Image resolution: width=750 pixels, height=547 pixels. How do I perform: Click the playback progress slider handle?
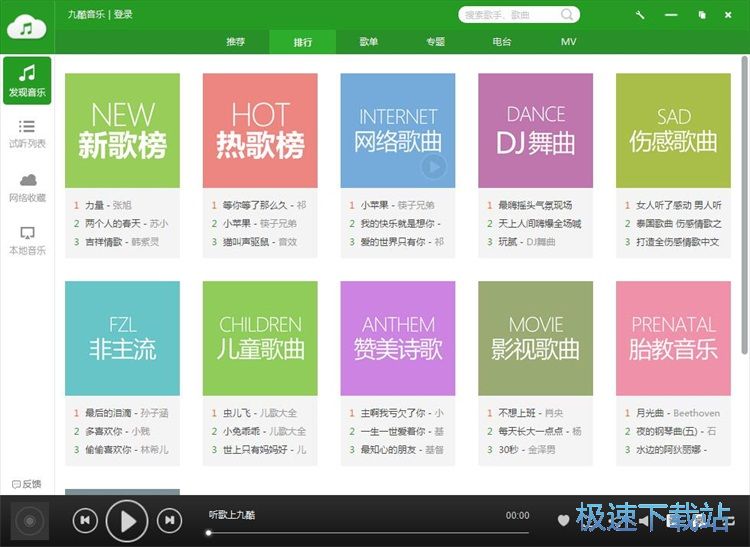point(209,532)
